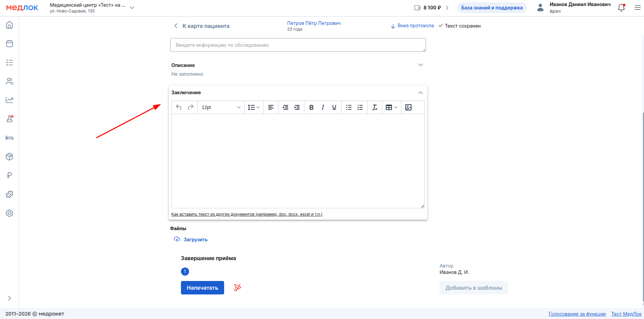Click the Загрузить file upload link
The width and height of the screenshot is (644, 319).
click(195, 240)
